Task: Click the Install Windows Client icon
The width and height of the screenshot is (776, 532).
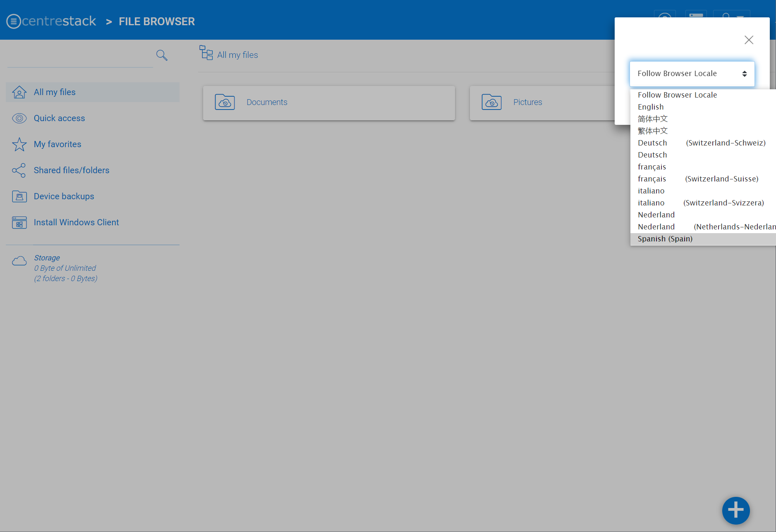Action: 19,222
